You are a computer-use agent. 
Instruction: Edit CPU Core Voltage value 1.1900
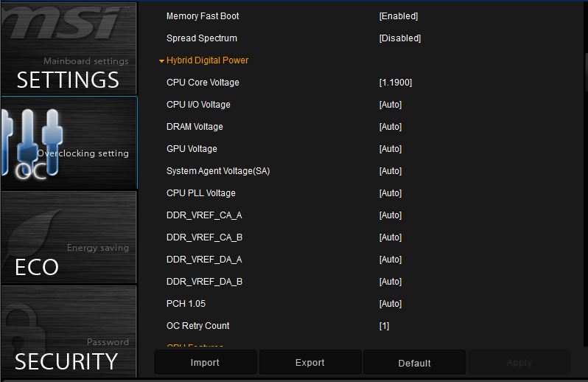click(x=395, y=83)
